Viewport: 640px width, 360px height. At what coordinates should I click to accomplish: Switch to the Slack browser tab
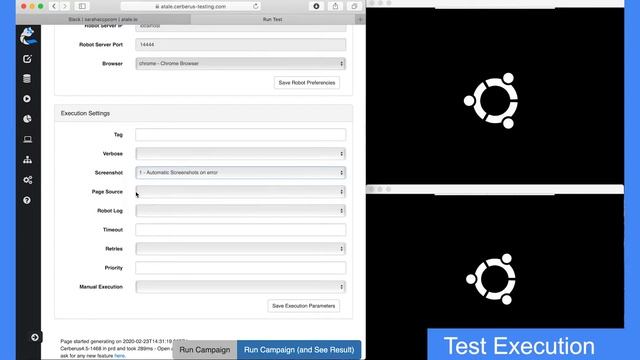103,19
